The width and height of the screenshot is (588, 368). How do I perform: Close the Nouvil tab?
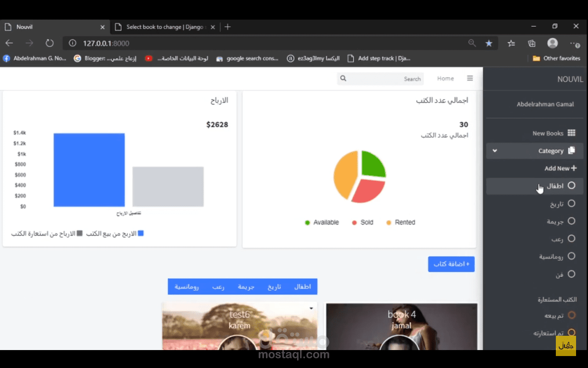click(x=102, y=27)
